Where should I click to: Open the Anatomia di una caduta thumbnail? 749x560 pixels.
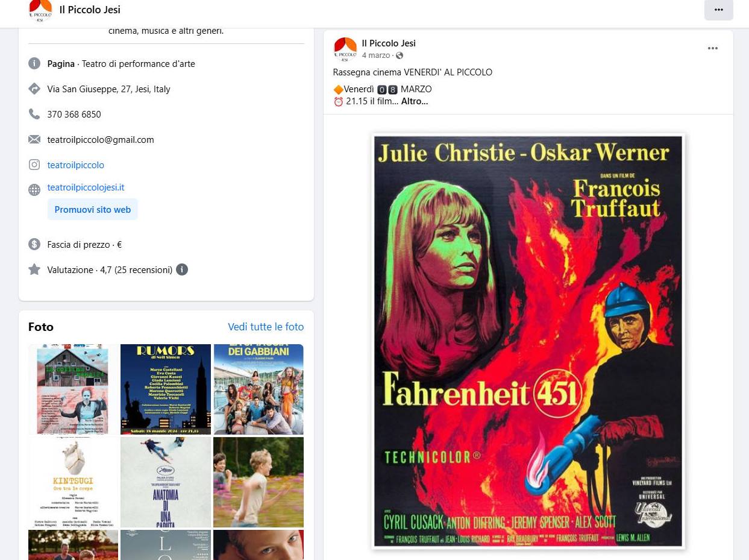pyautogui.click(x=166, y=482)
